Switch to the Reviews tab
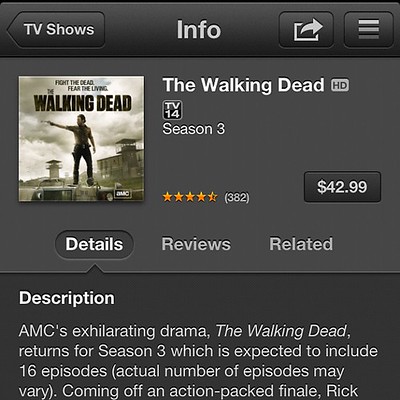Viewport: 400px width, 400px height. (196, 244)
